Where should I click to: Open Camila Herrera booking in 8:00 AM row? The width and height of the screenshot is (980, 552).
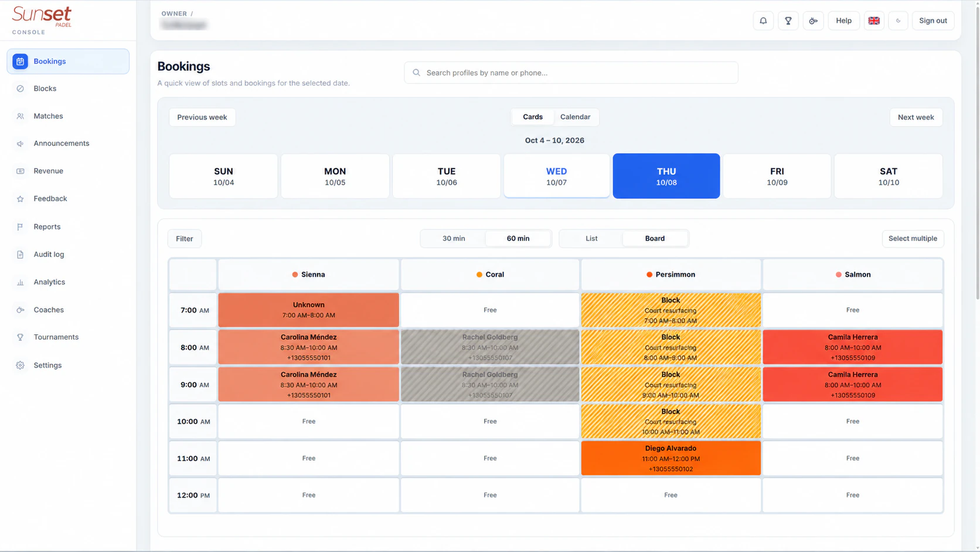click(x=853, y=347)
